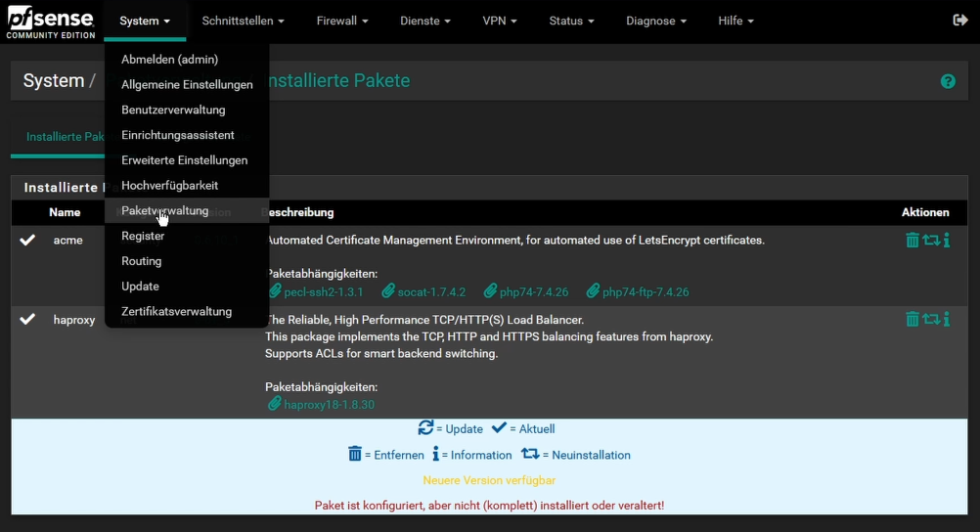
Task: Click paperclip icon next to socat-1.7.4.2
Action: coord(388,291)
